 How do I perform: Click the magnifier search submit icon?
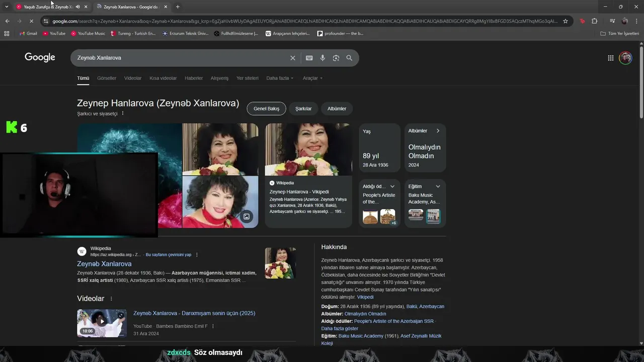pos(349,58)
